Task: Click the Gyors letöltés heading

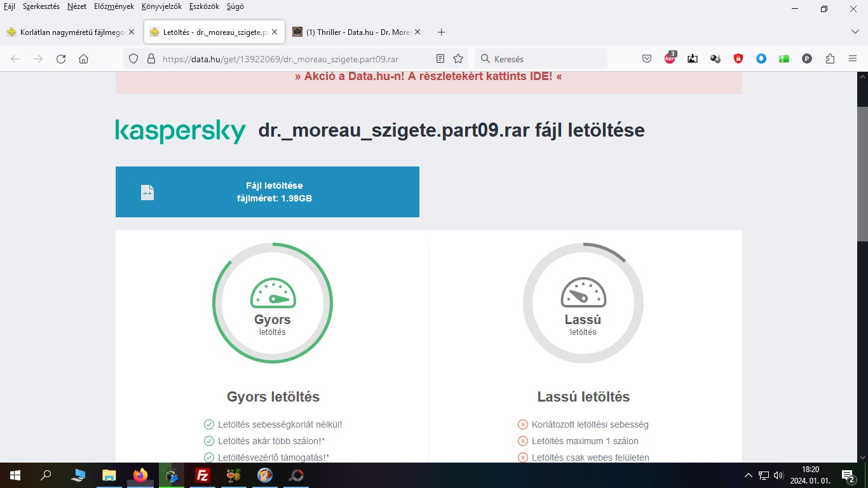Action: tap(273, 397)
